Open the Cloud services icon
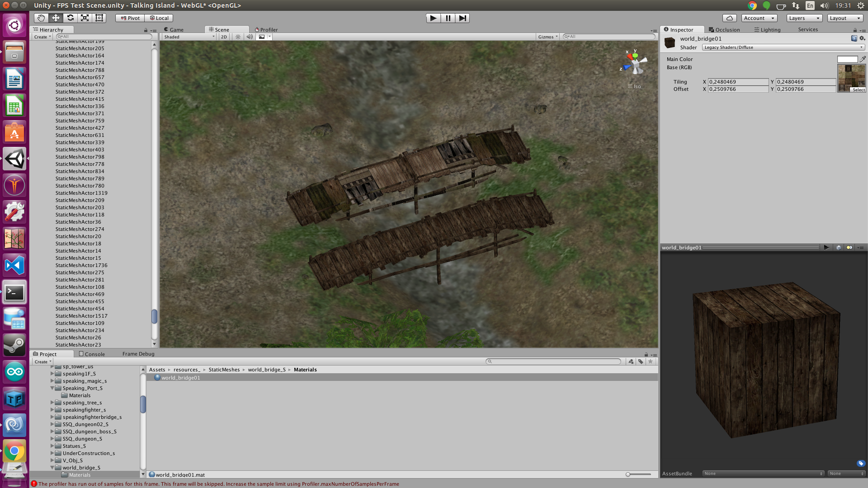The height and width of the screenshot is (488, 868). [729, 18]
